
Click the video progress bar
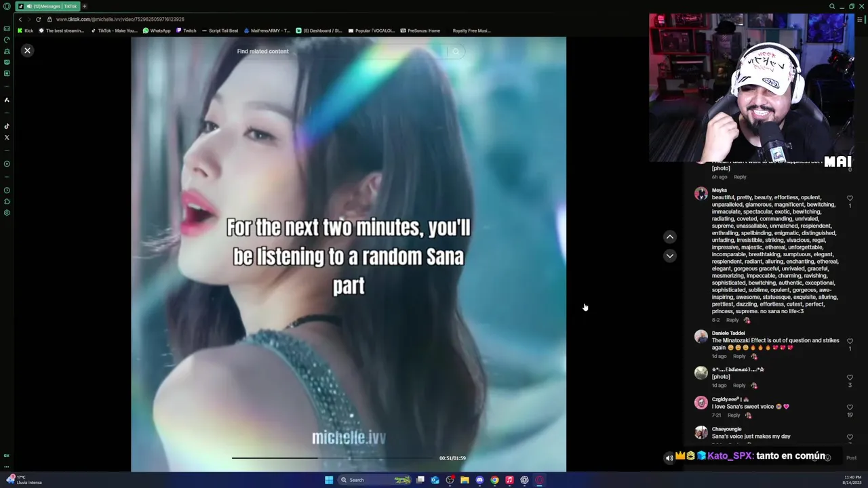pos(332,458)
